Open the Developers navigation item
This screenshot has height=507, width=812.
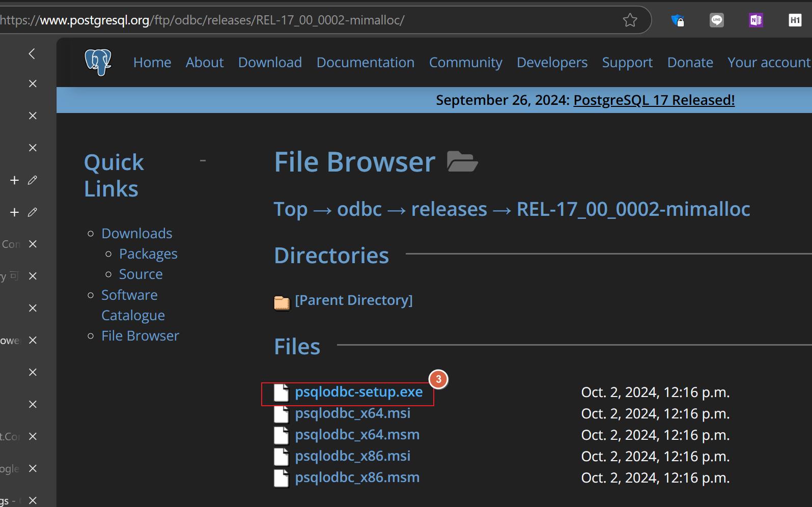(x=552, y=62)
